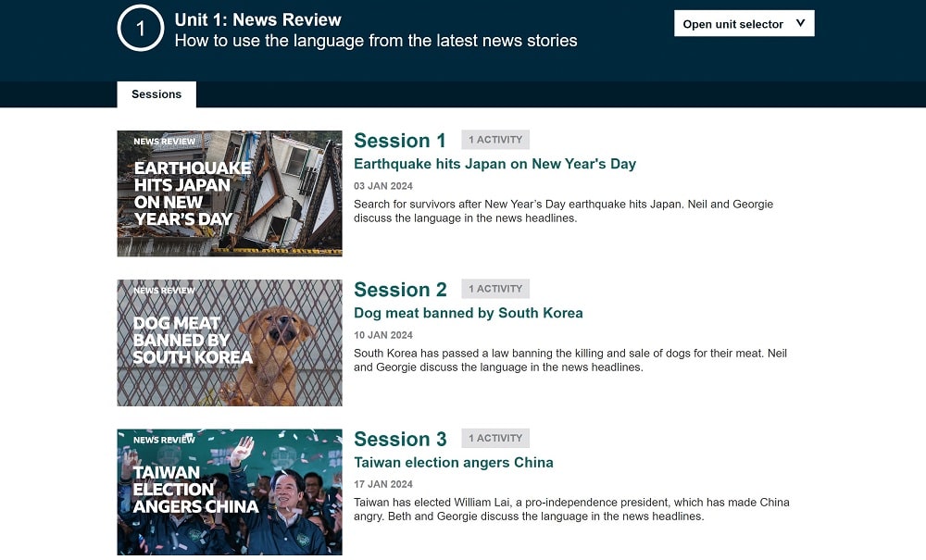Image resolution: width=926 pixels, height=560 pixels.
Task: Click the 03 JAN 2024 date label
Action: tap(383, 186)
